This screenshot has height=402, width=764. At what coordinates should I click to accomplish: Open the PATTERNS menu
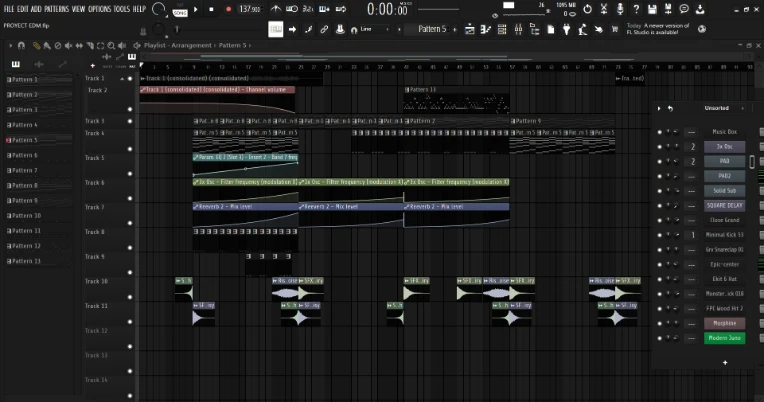(x=57, y=8)
